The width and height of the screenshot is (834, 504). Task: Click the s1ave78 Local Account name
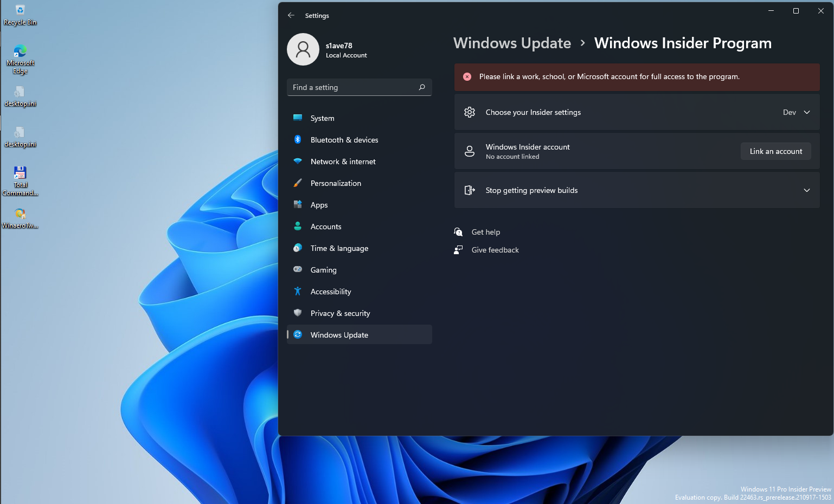tap(346, 50)
